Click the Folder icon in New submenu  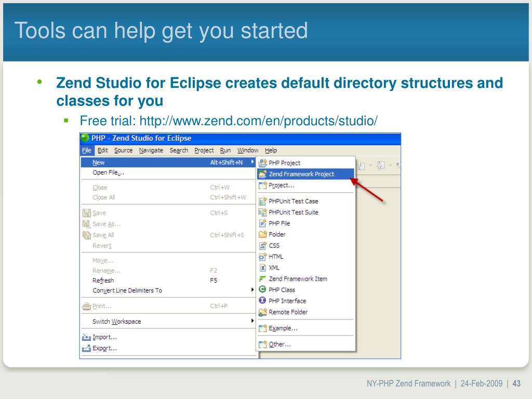[262, 234]
